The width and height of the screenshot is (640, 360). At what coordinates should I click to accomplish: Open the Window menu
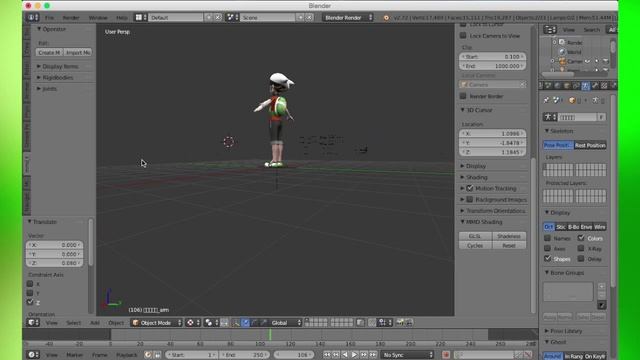pos(98,18)
